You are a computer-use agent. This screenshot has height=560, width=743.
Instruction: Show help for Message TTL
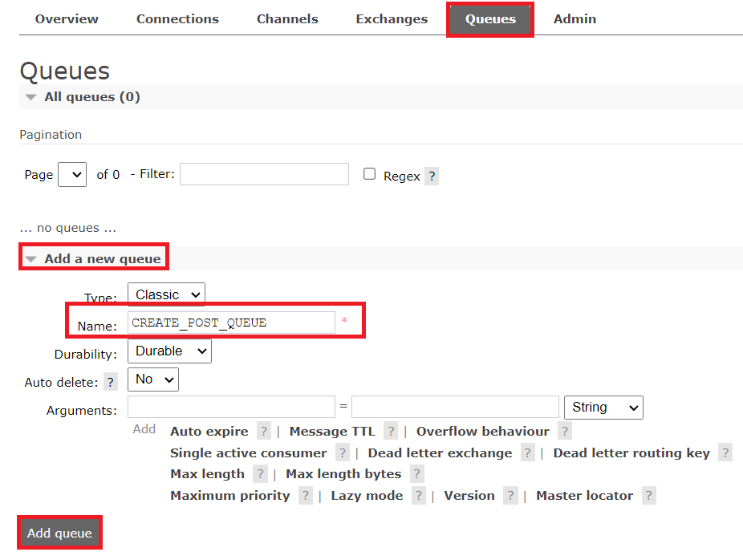[x=391, y=431]
